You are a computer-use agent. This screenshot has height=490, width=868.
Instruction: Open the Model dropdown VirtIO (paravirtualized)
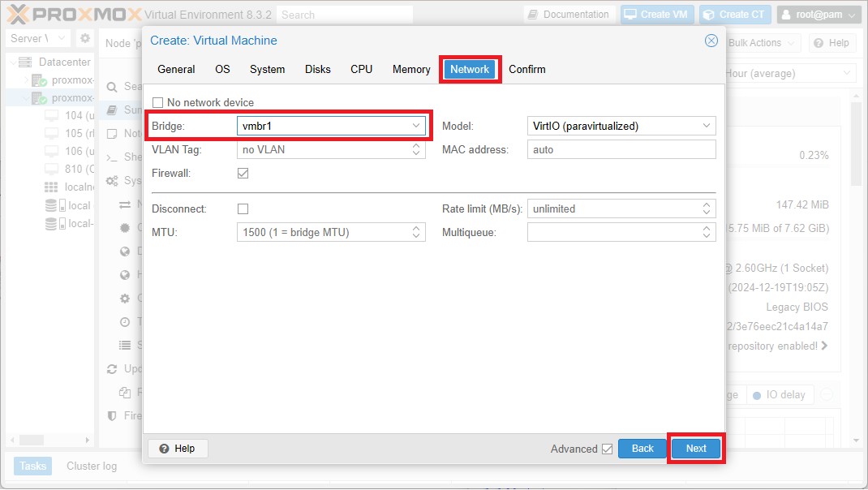[621, 126]
